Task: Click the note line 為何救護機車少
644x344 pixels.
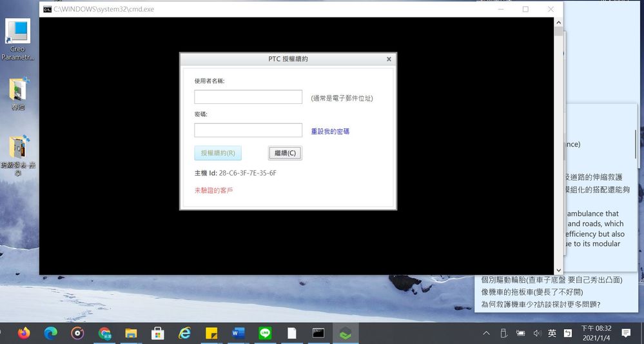Action: point(541,305)
